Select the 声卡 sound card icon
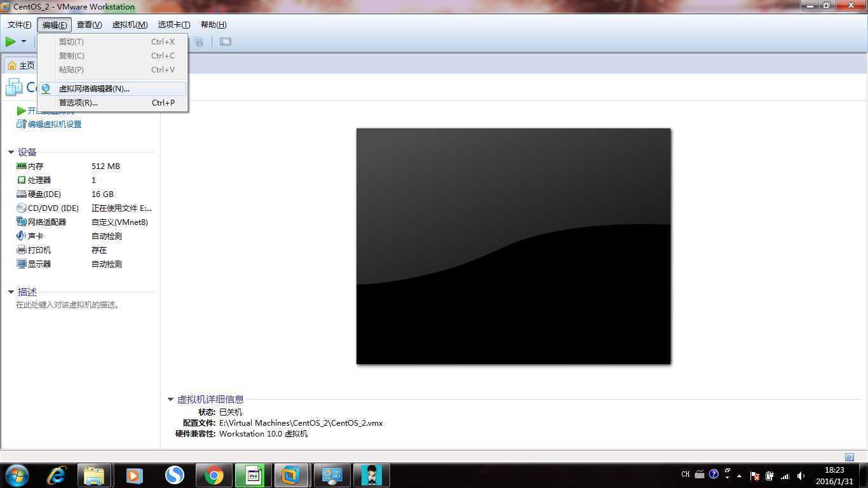Screen dimensions: 868x488 [22, 236]
